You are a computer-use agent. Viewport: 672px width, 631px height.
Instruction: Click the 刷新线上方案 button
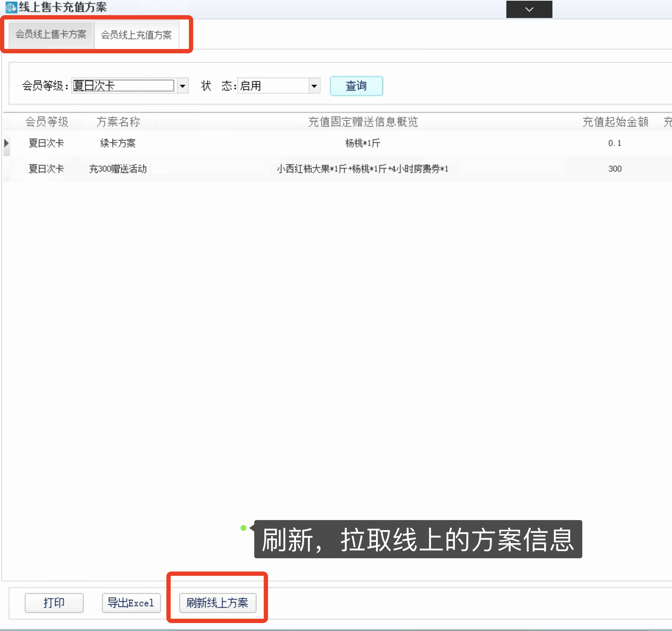click(x=218, y=603)
